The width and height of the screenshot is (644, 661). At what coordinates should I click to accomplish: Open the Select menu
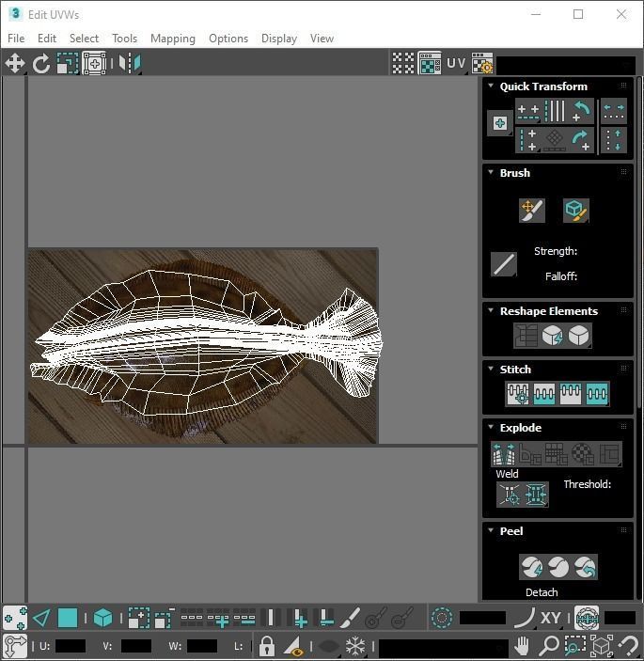(x=84, y=39)
